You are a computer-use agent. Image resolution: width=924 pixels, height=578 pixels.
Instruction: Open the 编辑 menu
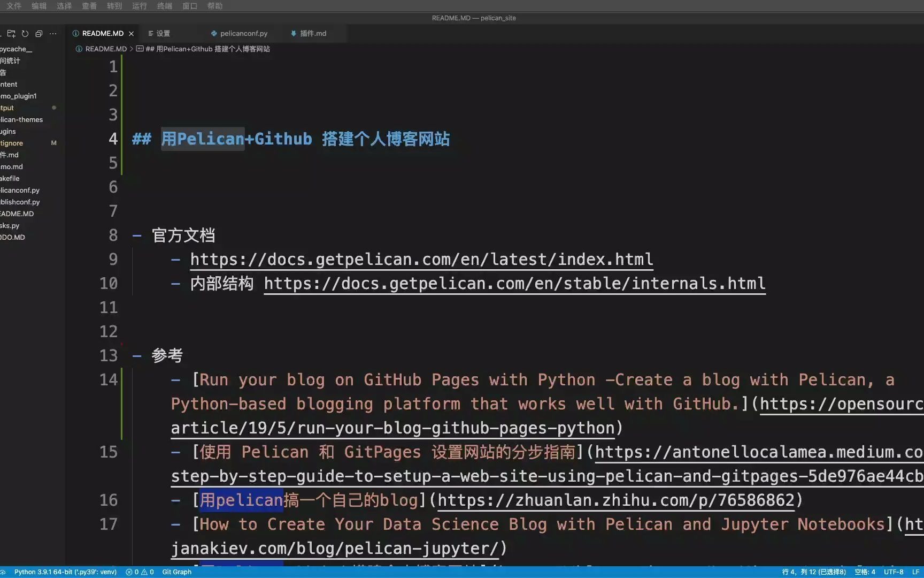pyautogui.click(x=39, y=6)
